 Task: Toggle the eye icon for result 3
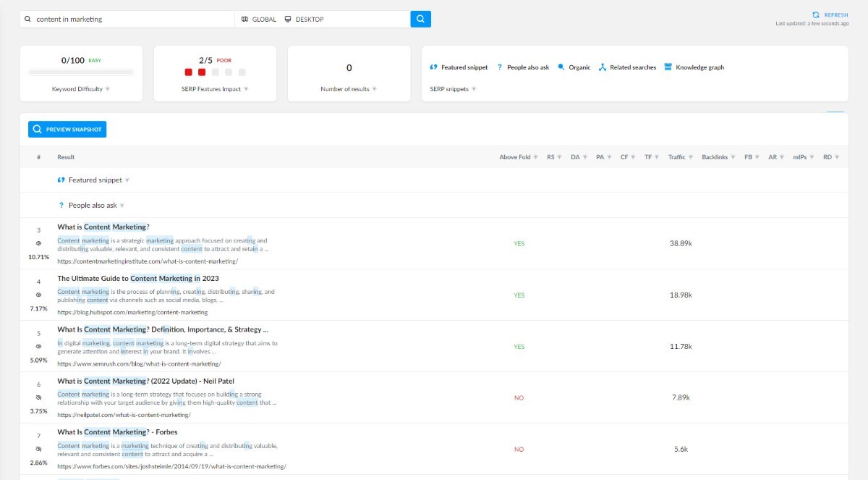(x=39, y=244)
